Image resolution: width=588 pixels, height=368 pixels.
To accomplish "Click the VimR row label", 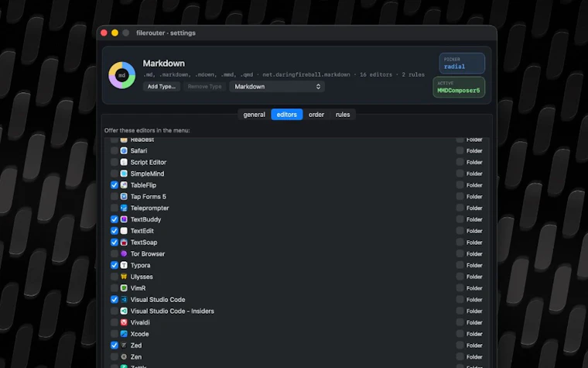I will [138, 288].
